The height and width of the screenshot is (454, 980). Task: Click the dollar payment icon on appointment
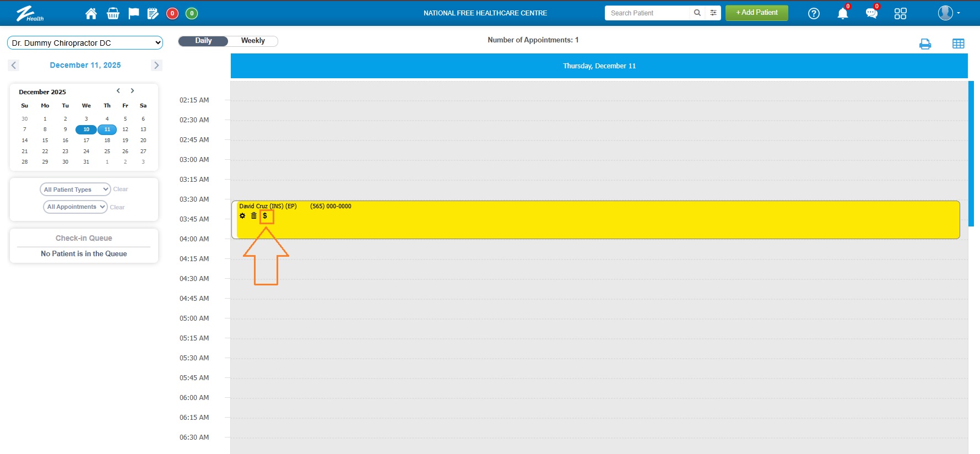[x=265, y=216]
